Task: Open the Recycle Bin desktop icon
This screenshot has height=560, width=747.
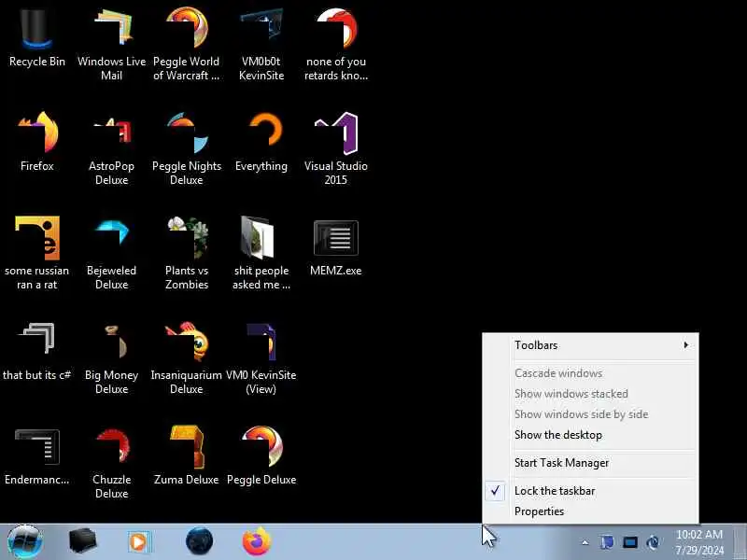Action: coord(37,38)
